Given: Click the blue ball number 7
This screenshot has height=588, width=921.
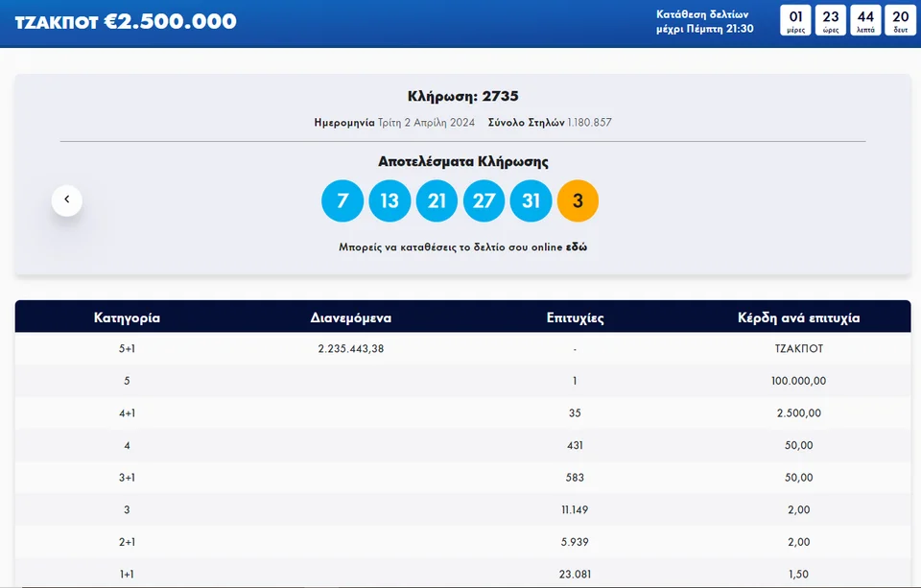Looking at the screenshot, I should (x=342, y=200).
